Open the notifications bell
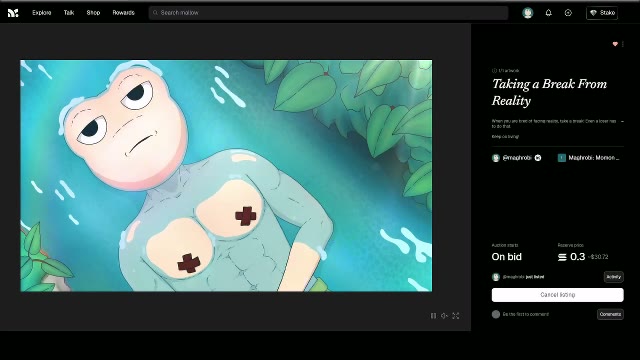 click(x=549, y=13)
